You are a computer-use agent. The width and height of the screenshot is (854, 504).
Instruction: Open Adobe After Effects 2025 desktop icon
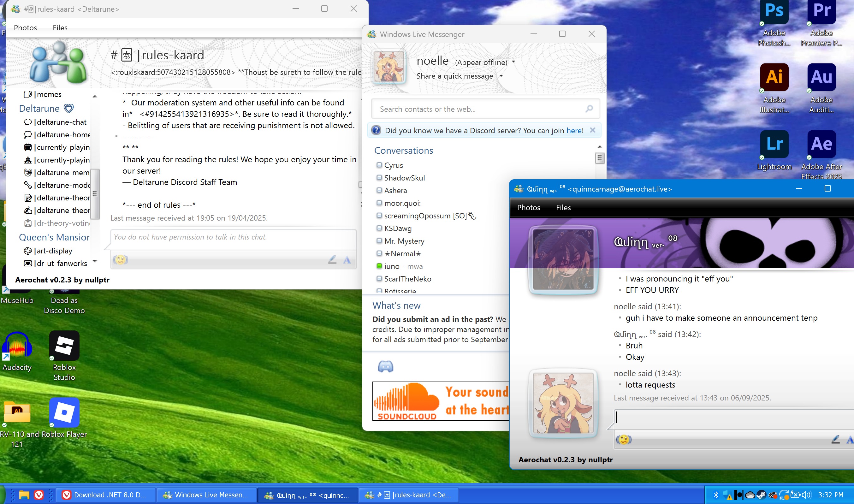click(821, 155)
